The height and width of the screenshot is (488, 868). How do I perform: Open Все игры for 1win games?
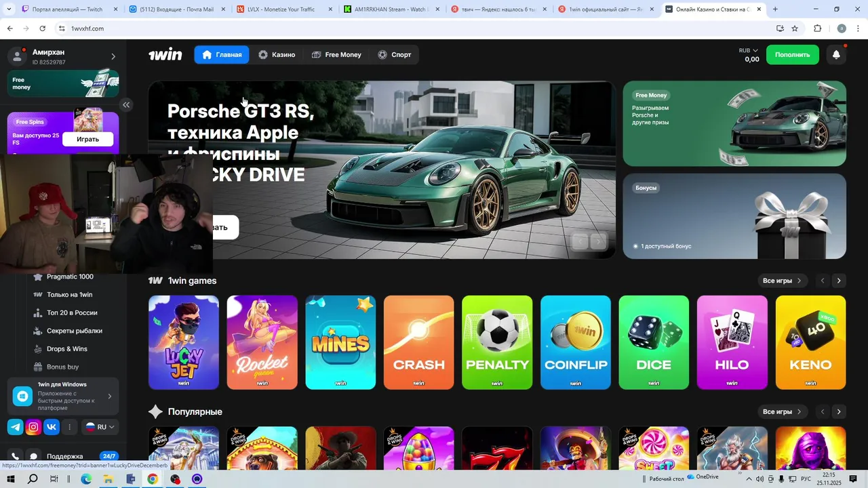pyautogui.click(x=782, y=281)
